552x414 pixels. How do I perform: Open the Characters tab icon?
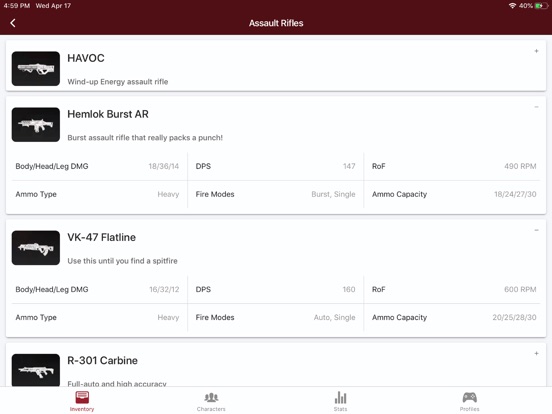[x=211, y=397]
